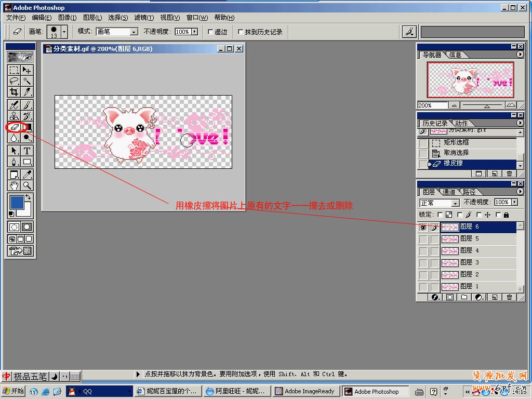Image resolution: width=532 pixels, height=399 pixels.
Task: Click the 开始 Start button
Action: point(14,391)
